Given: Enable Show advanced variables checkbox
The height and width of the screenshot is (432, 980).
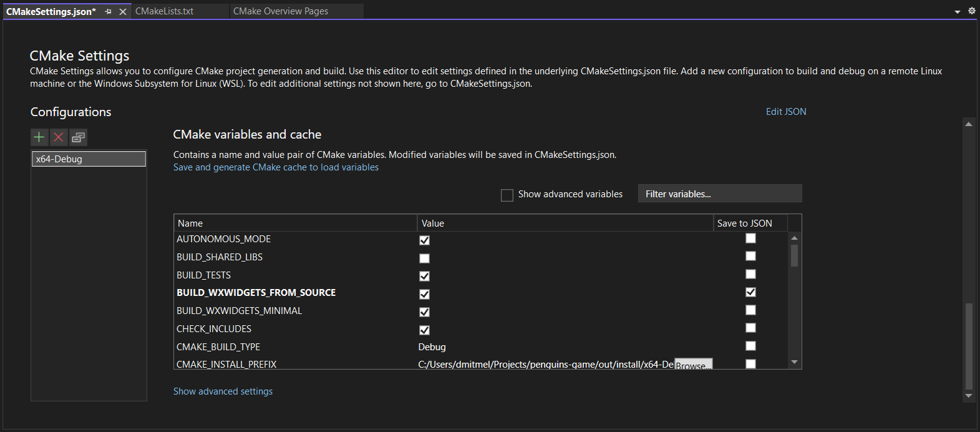Looking at the screenshot, I should (x=507, y=195).
